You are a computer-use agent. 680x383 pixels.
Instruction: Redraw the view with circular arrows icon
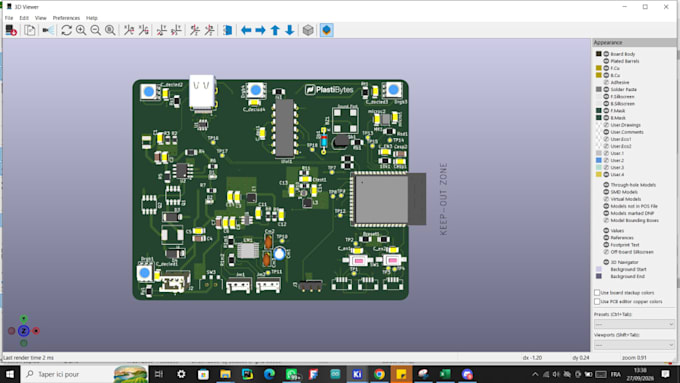pos(66,30)
